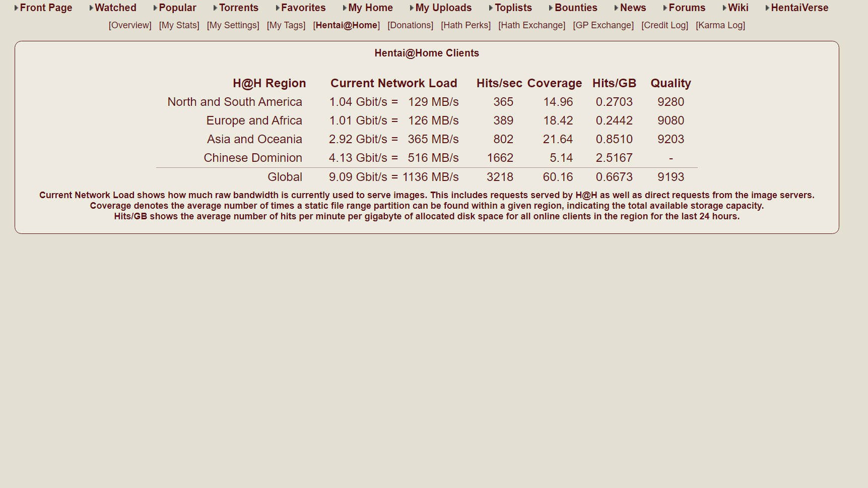Select the 'Chinese Dominion' row label

click(253, 158)
